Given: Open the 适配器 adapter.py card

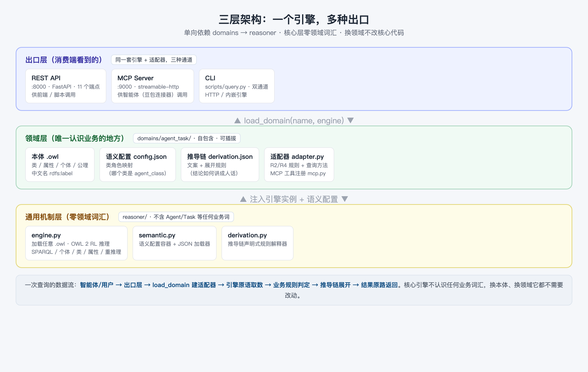Looking at the screenshot, I should pos(299,164).
